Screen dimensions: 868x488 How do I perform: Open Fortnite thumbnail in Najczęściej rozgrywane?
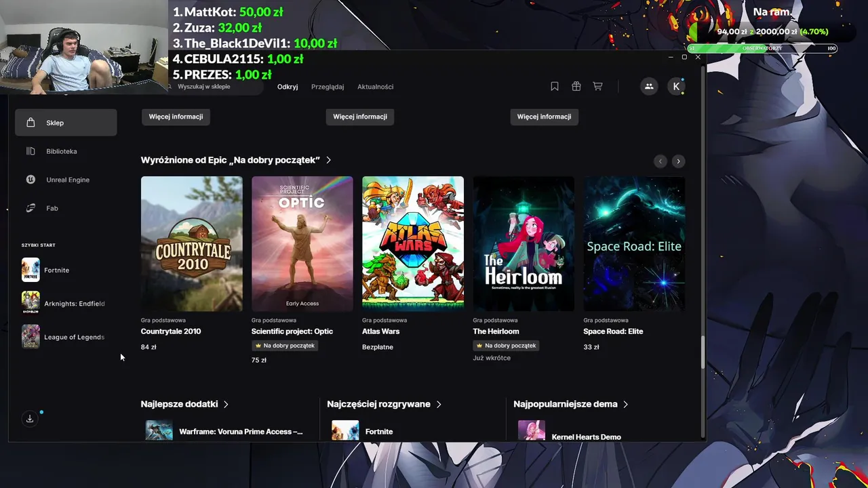[345, 430]
